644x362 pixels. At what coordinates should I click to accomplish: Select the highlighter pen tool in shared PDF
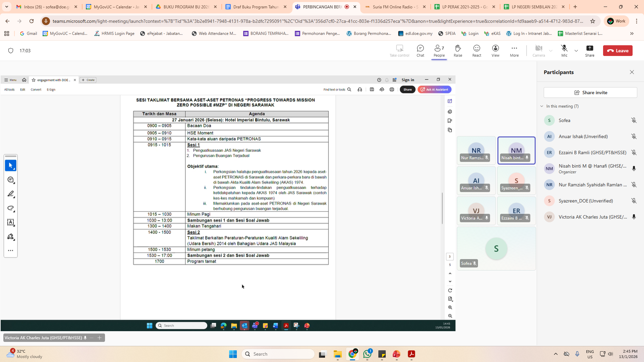pyautogui.click(x=11, y=194)
